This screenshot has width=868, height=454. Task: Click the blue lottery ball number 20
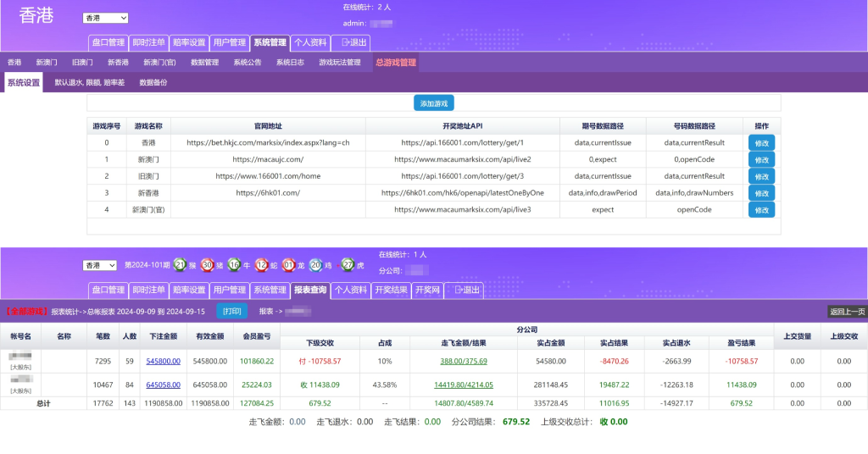(x=315, y=265)
